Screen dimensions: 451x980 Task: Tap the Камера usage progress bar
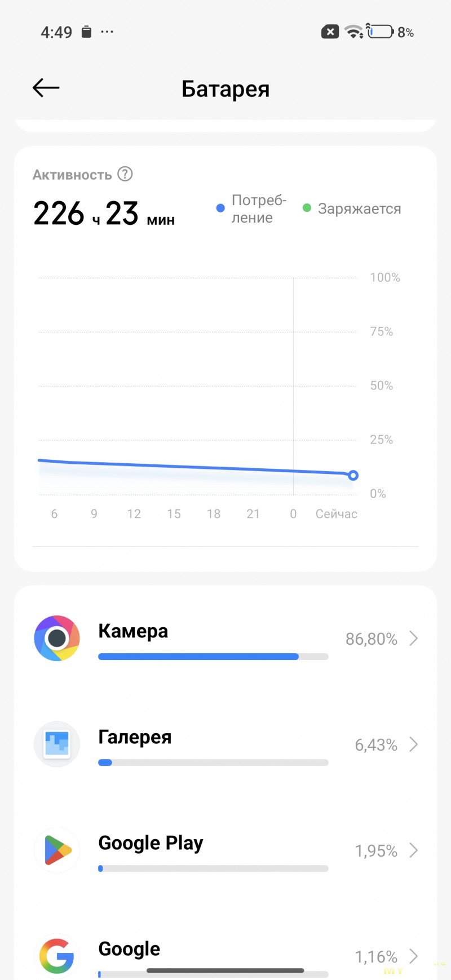pos(213,657)
